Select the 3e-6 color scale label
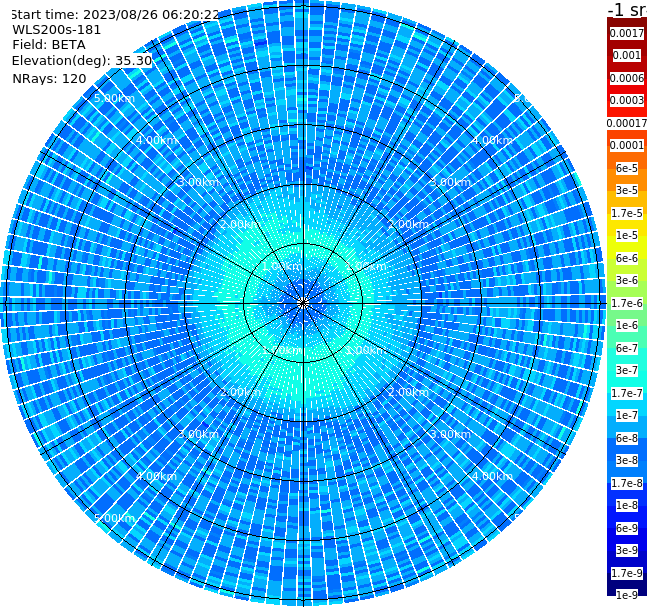Viewport: 647px width, 607px height. click(627, 280)
